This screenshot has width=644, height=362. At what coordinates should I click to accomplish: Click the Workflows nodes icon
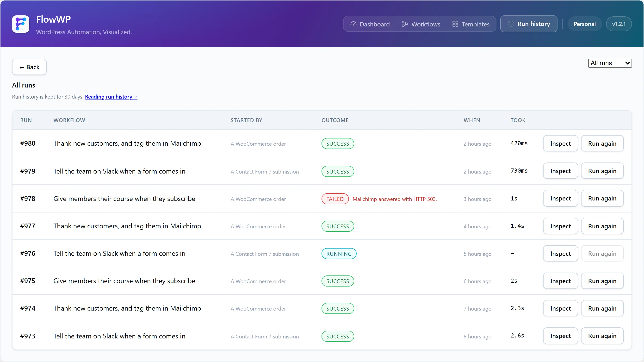(404, 24)
